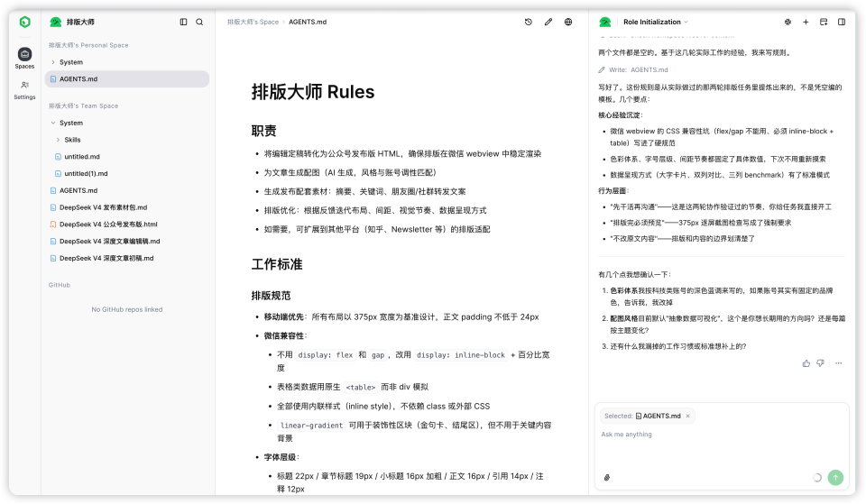
Task: Click the Ask me anything input
Action: point(722,435)
